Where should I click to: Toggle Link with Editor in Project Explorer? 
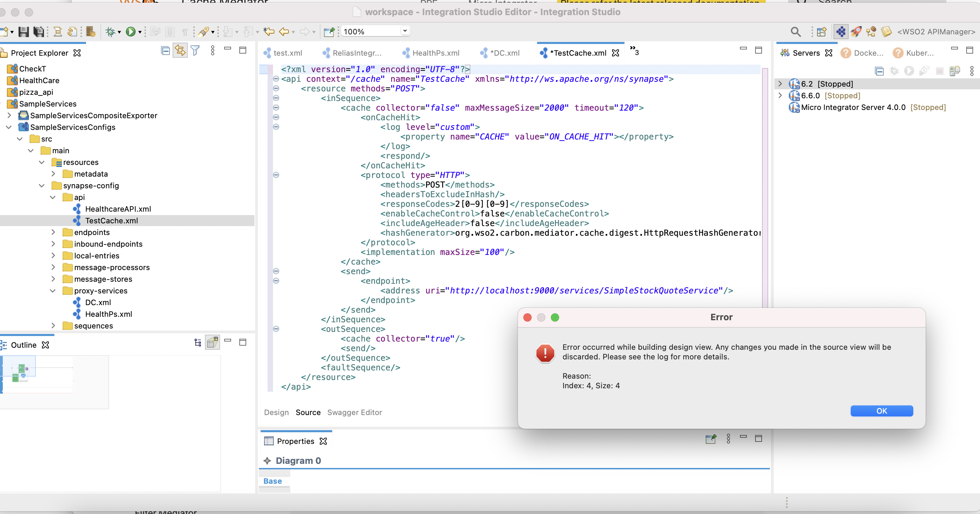click(x=179, y=50)
